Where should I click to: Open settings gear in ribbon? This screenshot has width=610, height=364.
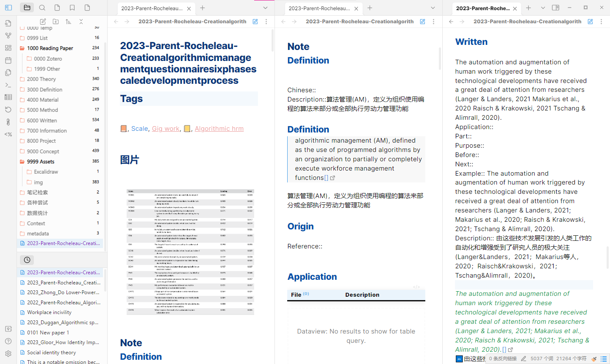[x=8, y=353]
